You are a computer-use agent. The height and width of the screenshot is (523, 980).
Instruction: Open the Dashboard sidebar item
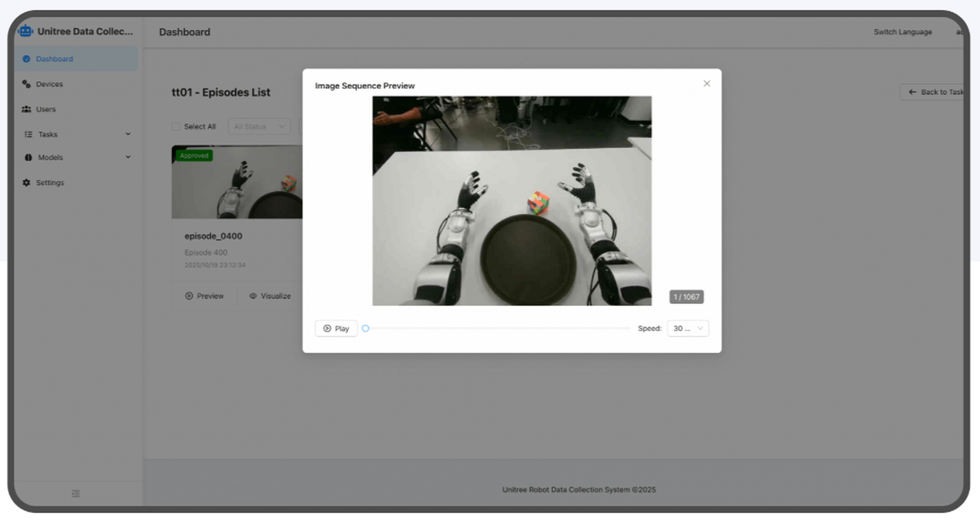click(x=76, y=59)
